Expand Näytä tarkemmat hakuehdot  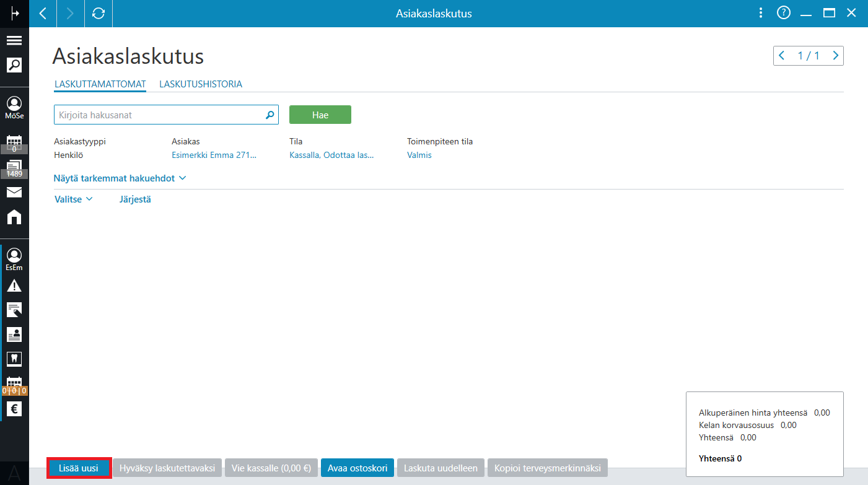pyautogui.click(x=120, y=178)
